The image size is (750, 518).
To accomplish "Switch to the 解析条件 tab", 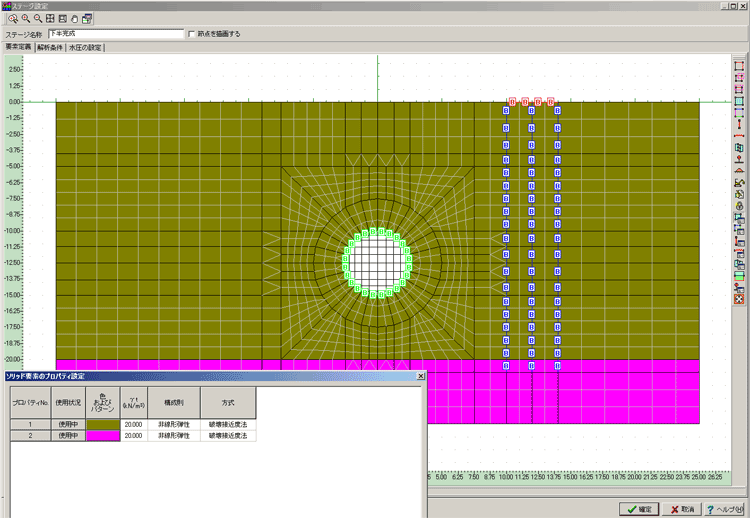I will pos(49,47).
